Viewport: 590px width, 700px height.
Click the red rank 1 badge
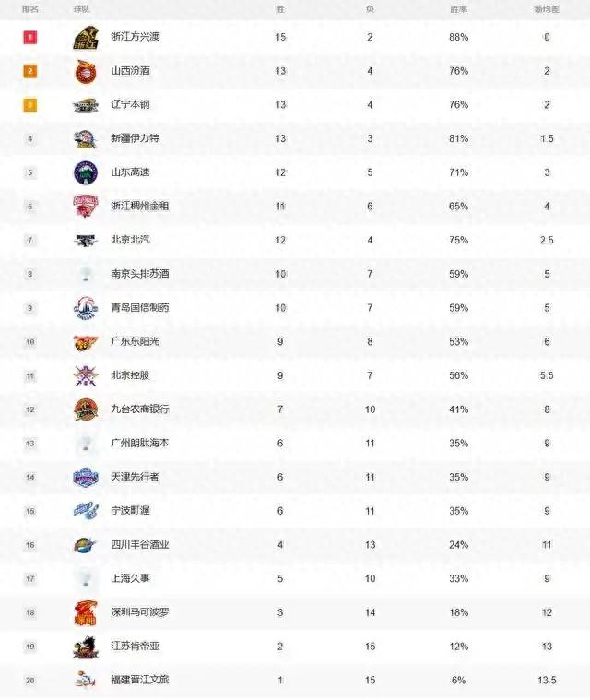(30, 38)
